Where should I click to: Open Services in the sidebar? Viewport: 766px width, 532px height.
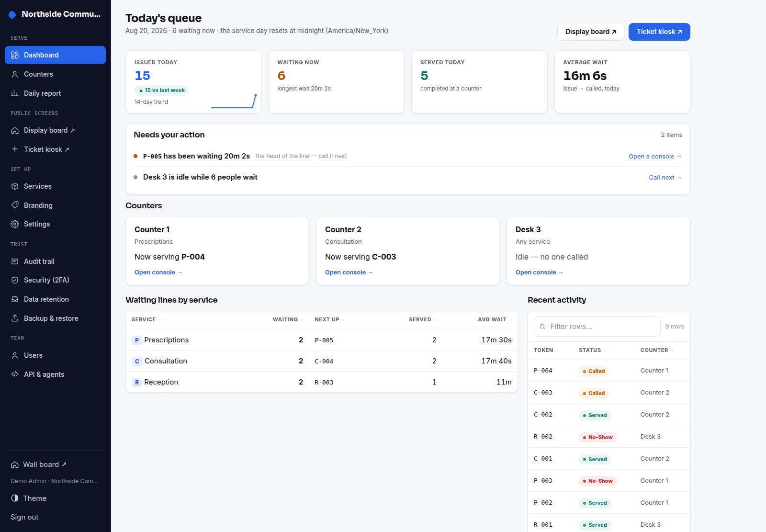tap(55, 186)
